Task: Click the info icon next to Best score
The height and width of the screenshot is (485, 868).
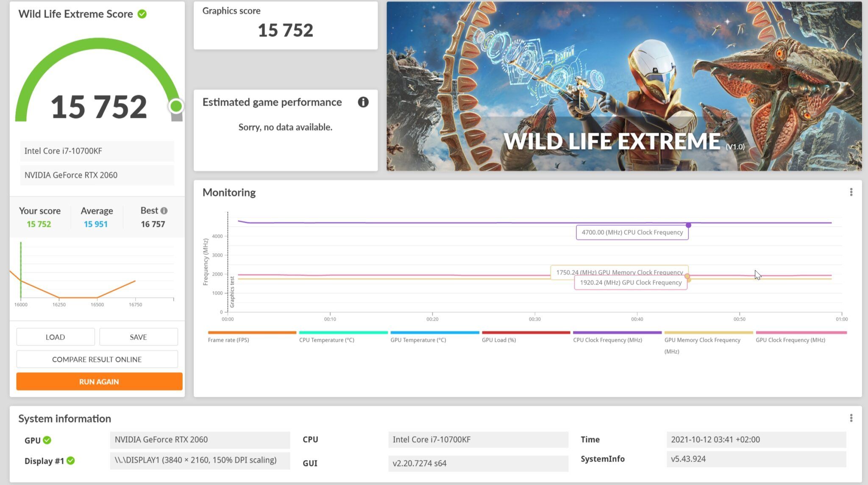Action: tap(164, 211)
